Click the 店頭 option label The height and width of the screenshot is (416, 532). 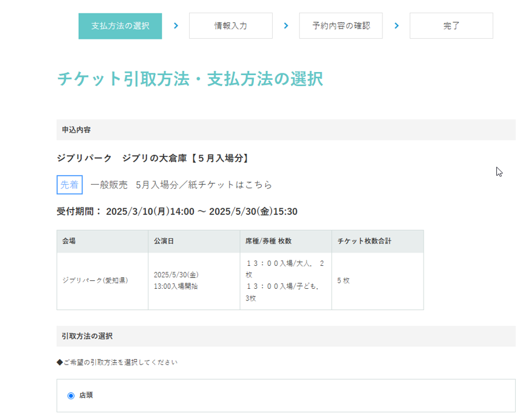click(86, 395)
